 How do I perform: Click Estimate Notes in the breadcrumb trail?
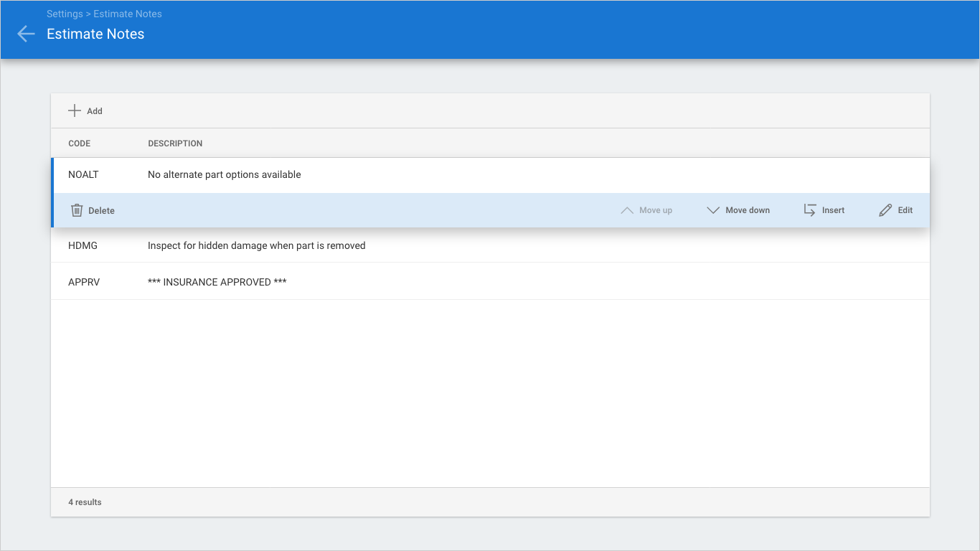click(128, 14)
